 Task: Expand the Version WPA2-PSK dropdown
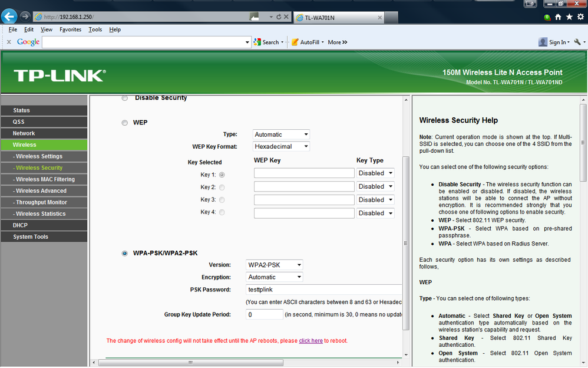pos(274,265)
